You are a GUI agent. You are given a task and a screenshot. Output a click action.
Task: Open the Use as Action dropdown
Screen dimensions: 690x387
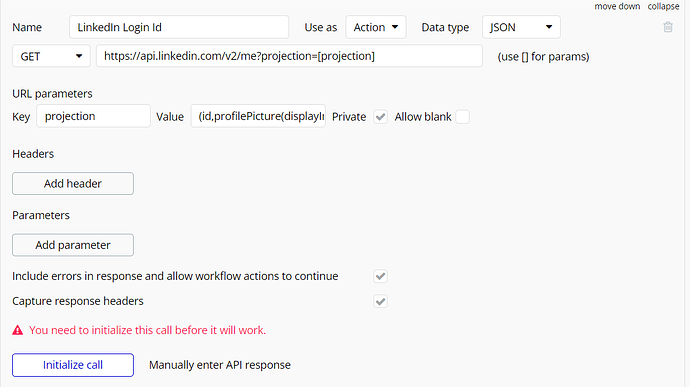(x=376, y=27)
